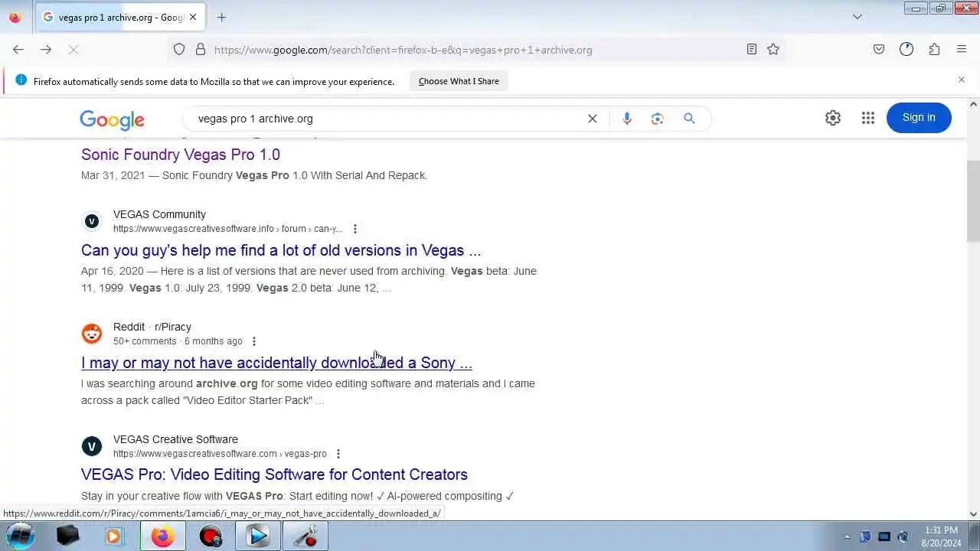
Task: Click the scrollbar down arrow
Action: 973,514
